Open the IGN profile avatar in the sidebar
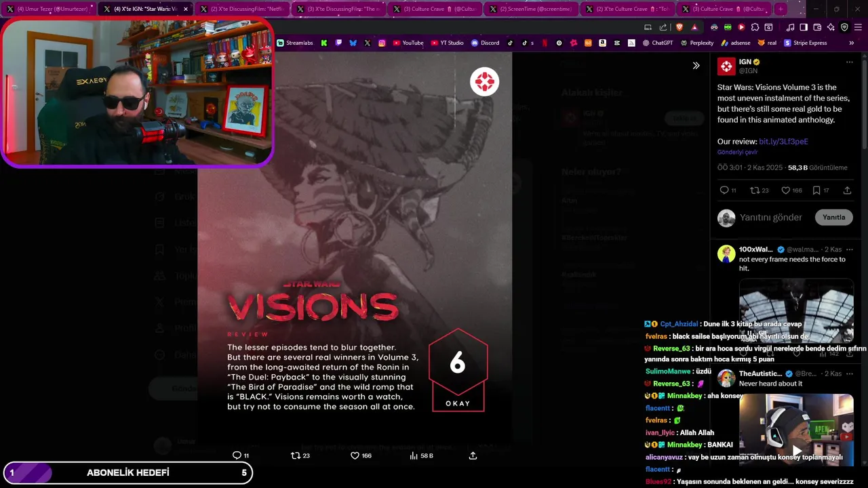 pos(726,66)
